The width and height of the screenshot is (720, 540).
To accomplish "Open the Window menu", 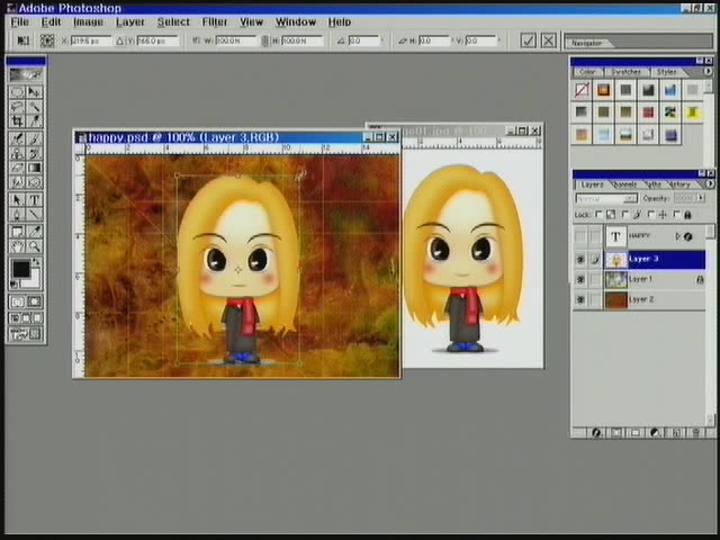I will click(296, 22).
